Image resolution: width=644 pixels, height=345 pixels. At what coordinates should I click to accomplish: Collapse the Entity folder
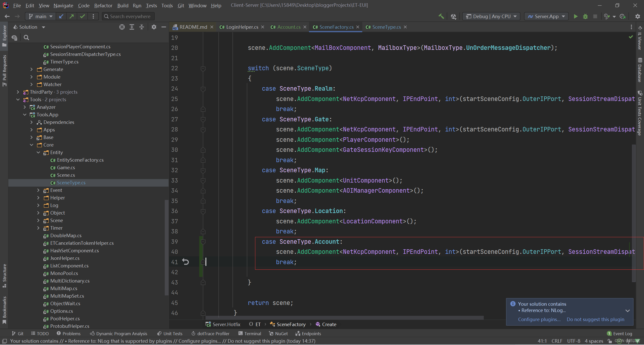click(x=38, y=152)
